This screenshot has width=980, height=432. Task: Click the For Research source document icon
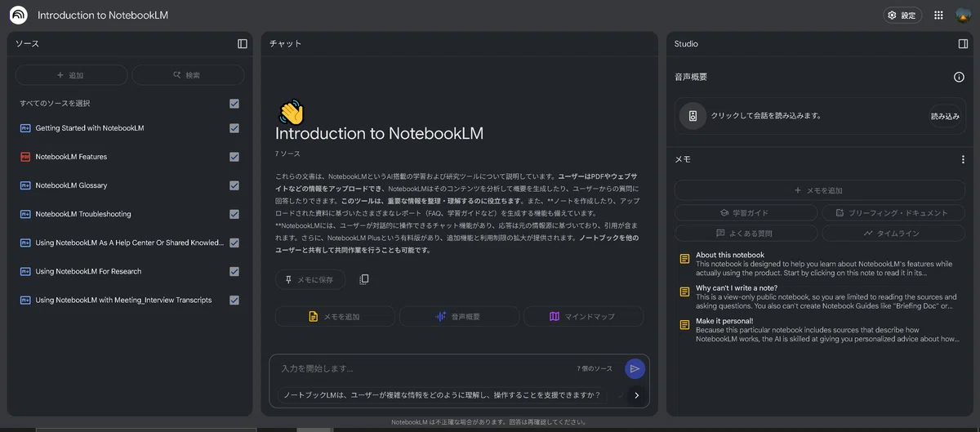pyautogui.click(x=24, y=271)
